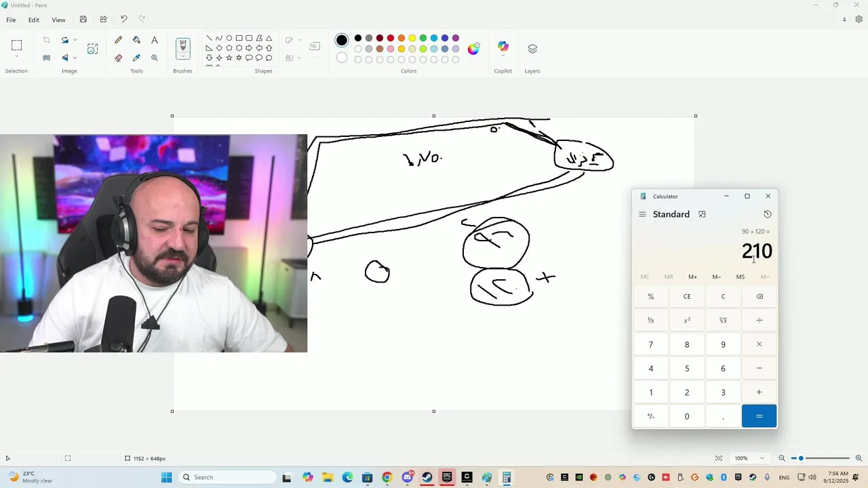
Task: Click the Calculator plus button
Action: 759,392
